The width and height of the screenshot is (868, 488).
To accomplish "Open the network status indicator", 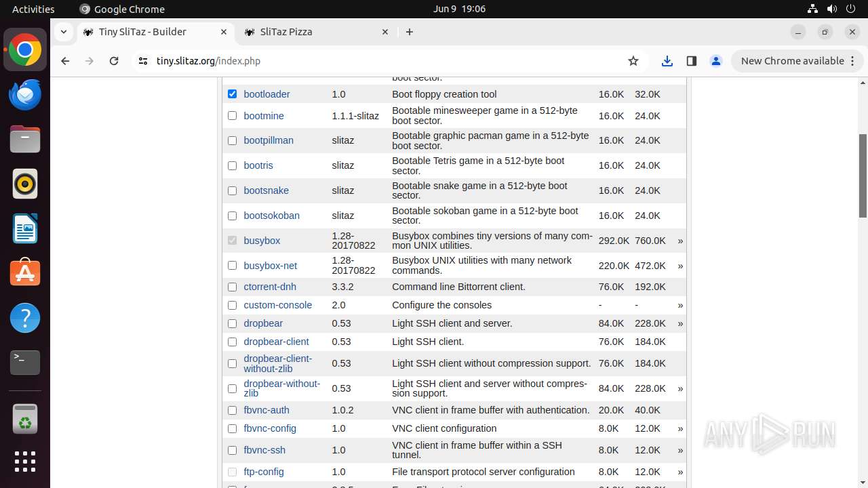I will (x=812, y=9).
